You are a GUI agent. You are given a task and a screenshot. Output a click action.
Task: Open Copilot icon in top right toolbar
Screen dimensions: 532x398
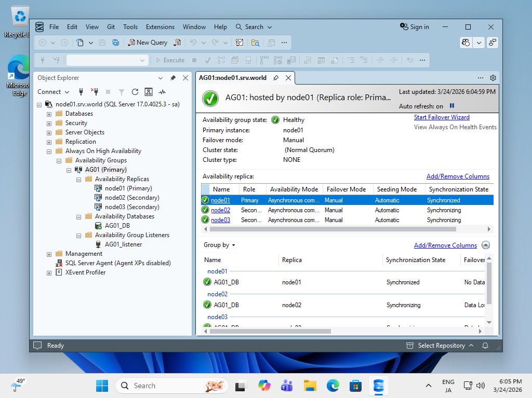point(466,43)
